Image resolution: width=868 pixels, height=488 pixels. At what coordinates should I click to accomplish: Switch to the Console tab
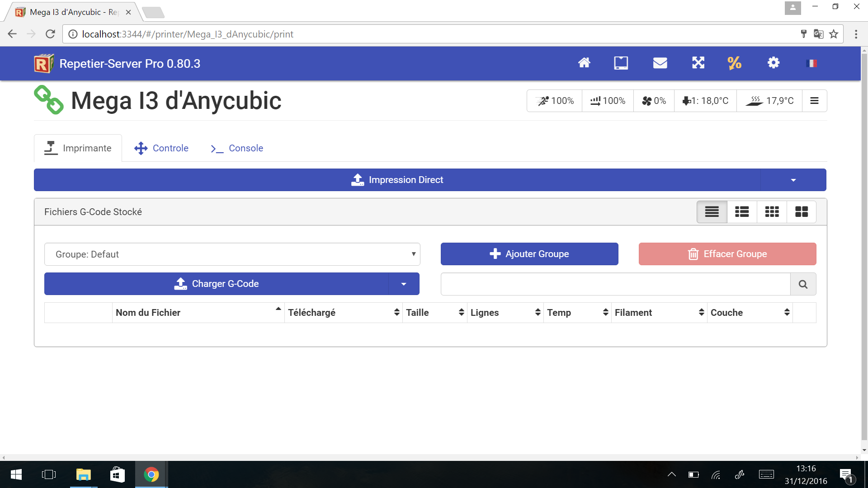tap(237, 148)
